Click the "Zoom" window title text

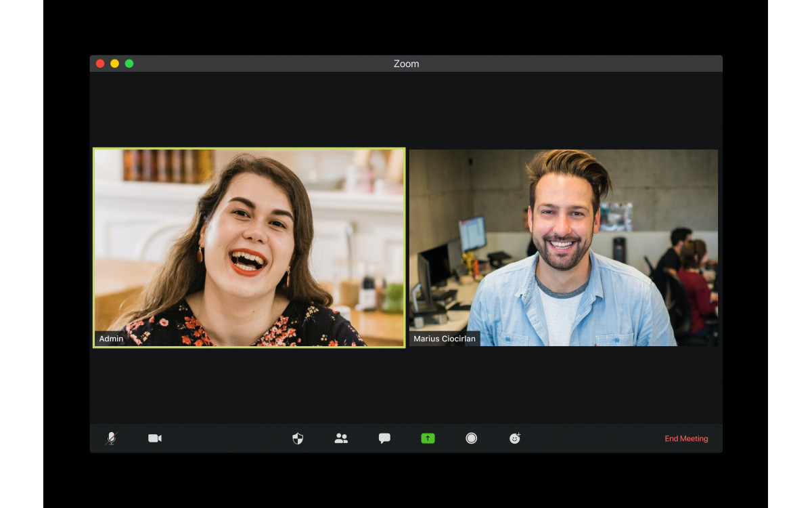coord(406,64)
